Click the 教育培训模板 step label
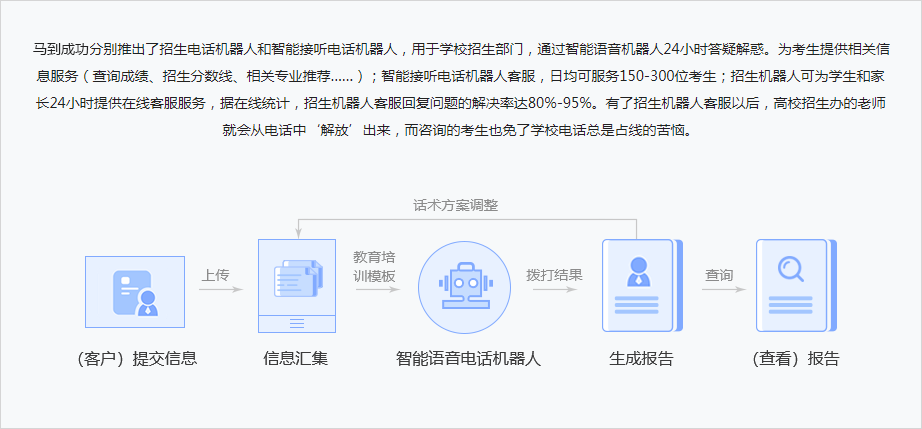This screenshot has width=922, height=429. [375, 265]
